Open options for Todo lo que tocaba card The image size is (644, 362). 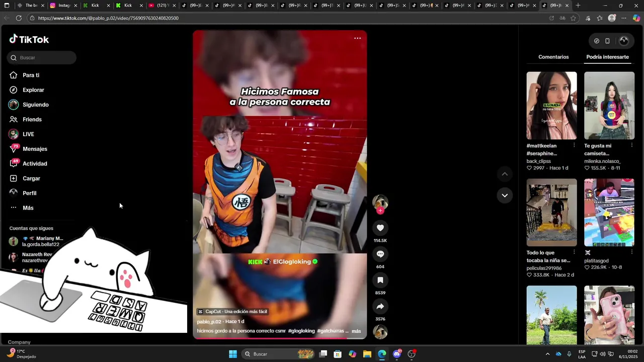click(x=574, y=252)
